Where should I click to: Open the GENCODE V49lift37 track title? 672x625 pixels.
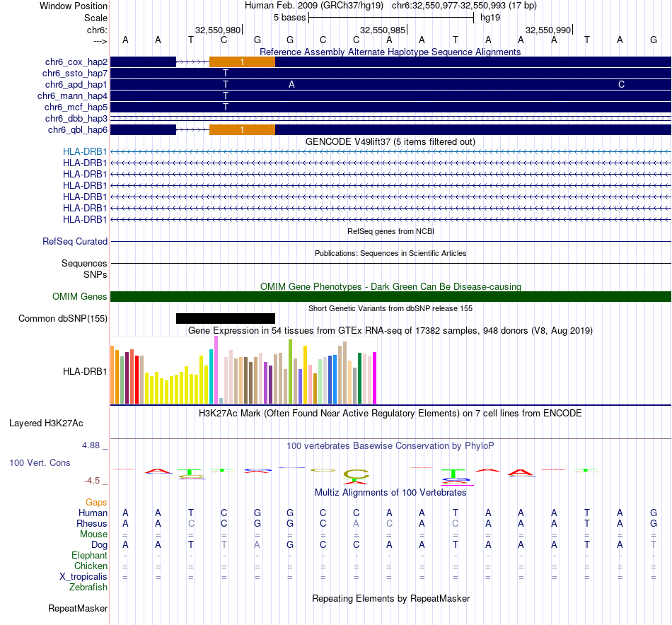coord(390,142)
